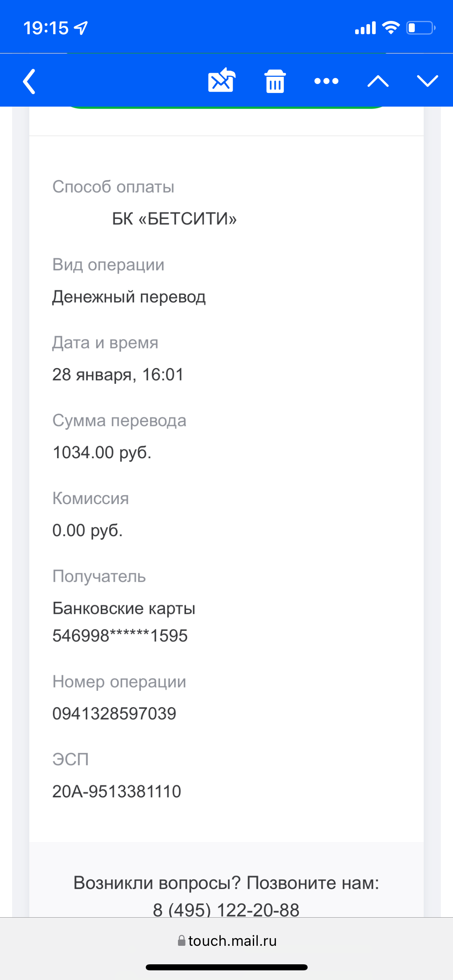Jump to previous message with up arrow
The width and height of the screenshot is (453, 980).
[x=378, y=81]
